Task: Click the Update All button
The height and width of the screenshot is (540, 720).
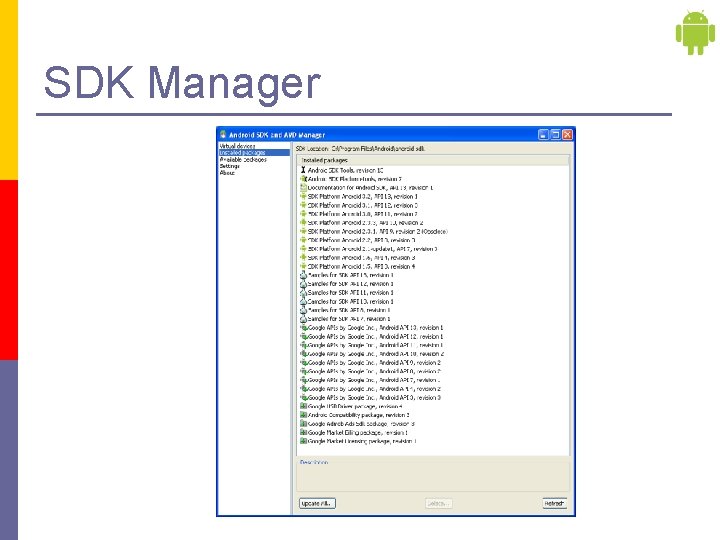Action: click(317, 503)
